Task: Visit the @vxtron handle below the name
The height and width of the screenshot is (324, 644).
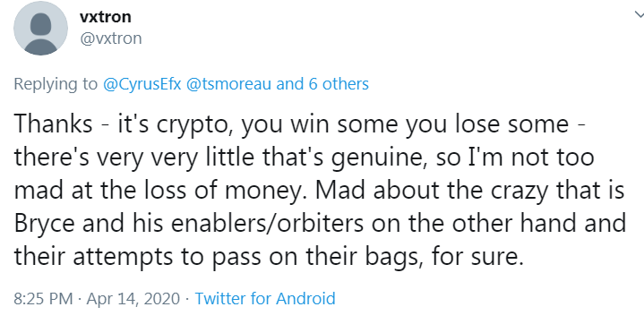Action: pos(111,38)
